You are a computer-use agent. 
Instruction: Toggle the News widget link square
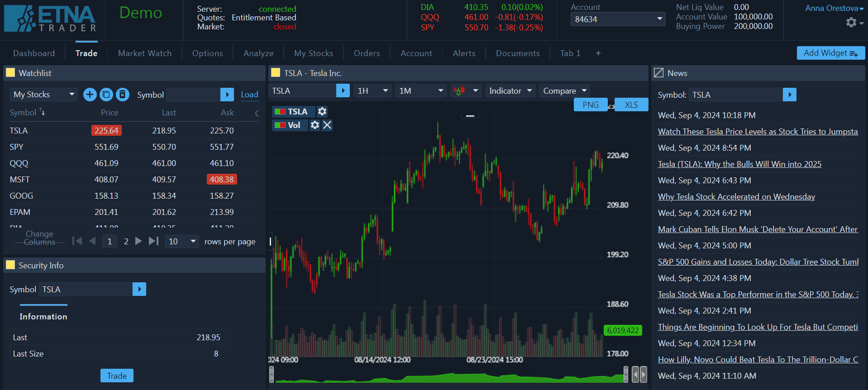tap(659, 73)
